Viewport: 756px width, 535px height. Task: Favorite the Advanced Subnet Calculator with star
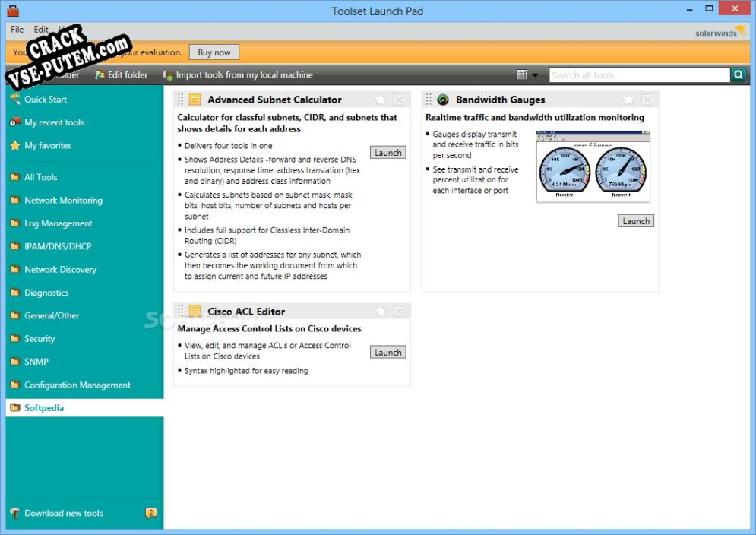(381, 100)
